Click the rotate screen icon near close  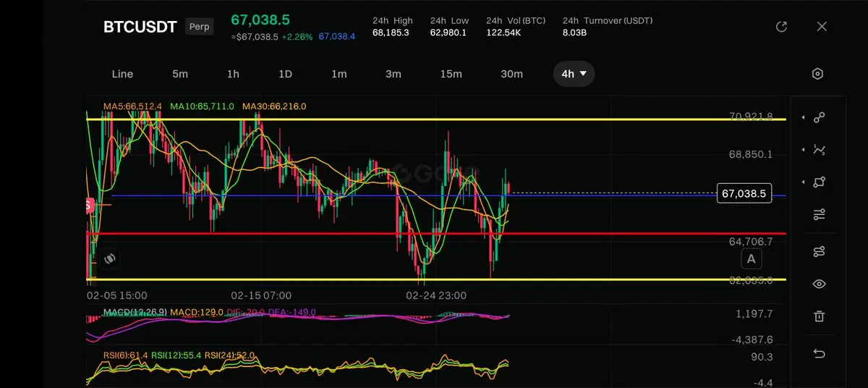tap(781, 27)
